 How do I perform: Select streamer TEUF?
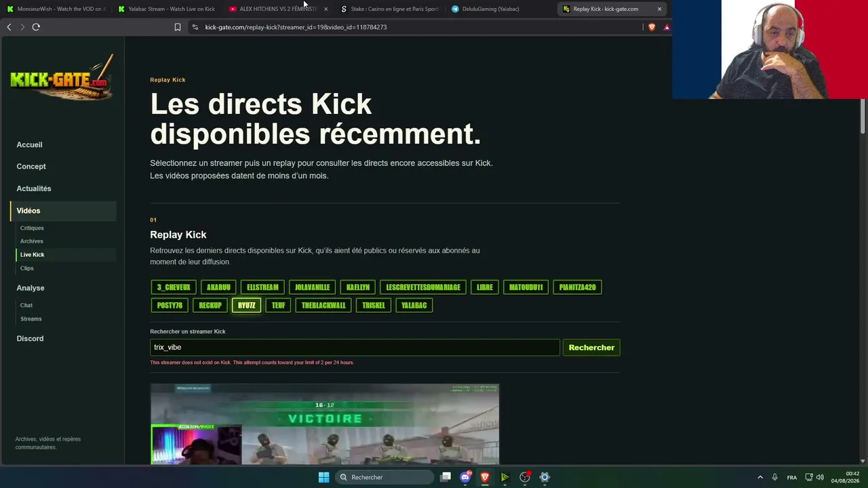click(x=279, y=306)
